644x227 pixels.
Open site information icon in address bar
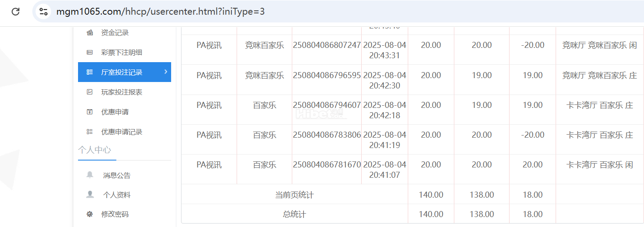pos(44,12)
